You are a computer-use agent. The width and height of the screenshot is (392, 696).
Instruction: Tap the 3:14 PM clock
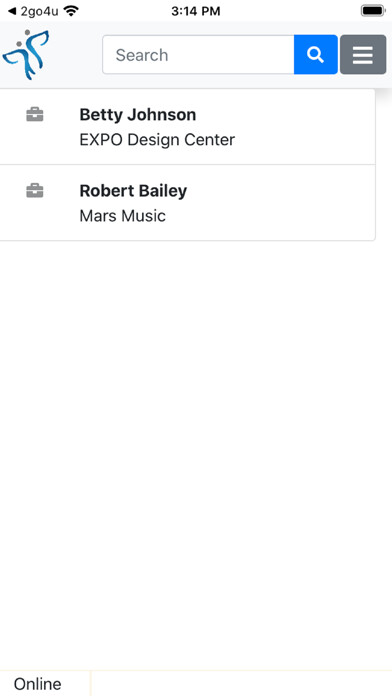coord(196,11)
